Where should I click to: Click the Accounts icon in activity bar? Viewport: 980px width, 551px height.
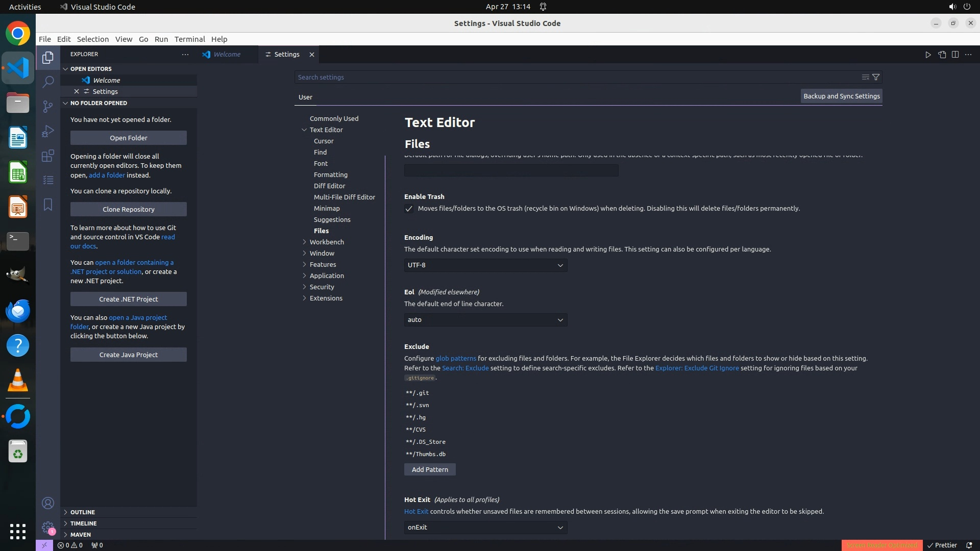[x=47, y=503]
